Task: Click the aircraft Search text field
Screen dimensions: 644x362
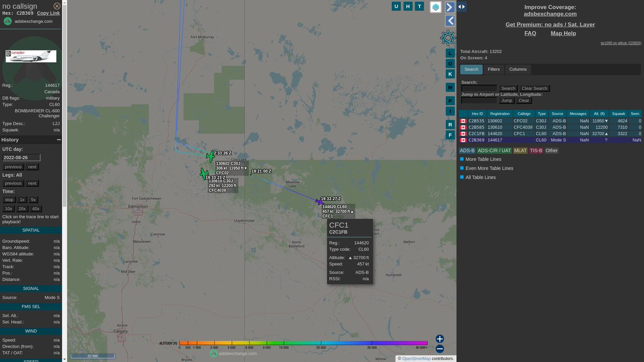Action: tap(479, 88)
